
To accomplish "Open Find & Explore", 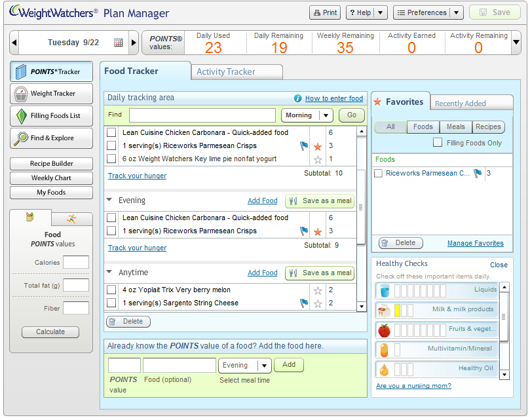I will coord(51,138).
